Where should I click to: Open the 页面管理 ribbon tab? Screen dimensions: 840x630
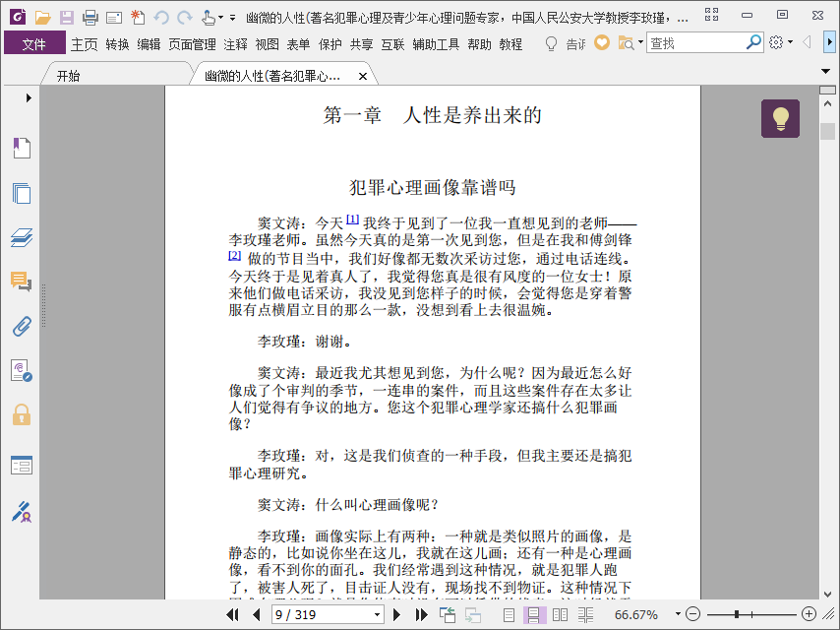click(x=192, y=44)
